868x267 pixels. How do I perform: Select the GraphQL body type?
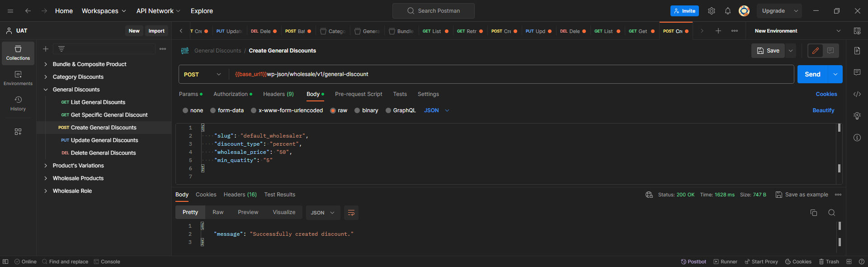point(388,110)
